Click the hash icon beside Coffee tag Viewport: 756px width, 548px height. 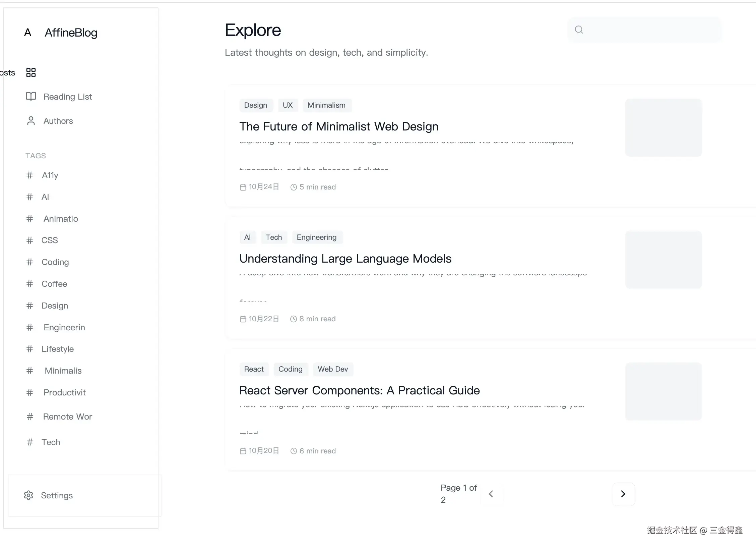(x=29, y=284)
